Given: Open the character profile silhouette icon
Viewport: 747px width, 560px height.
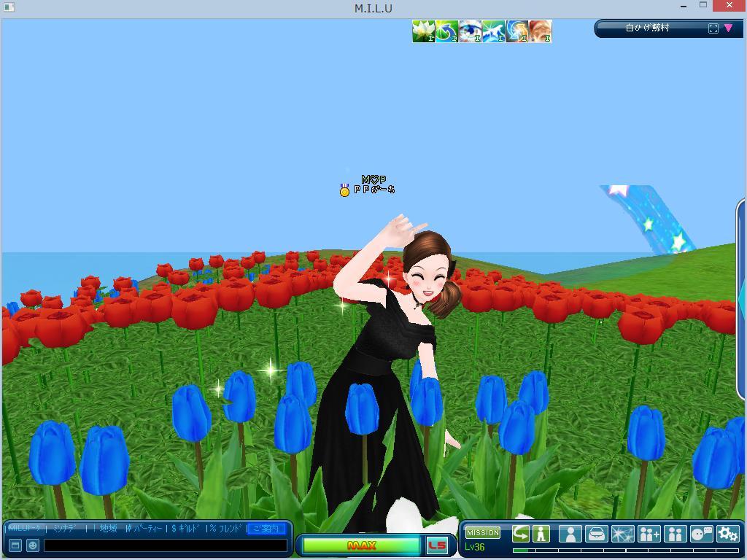Looking at the screenshot, I should pyautogui.click(x=570, y=534).
